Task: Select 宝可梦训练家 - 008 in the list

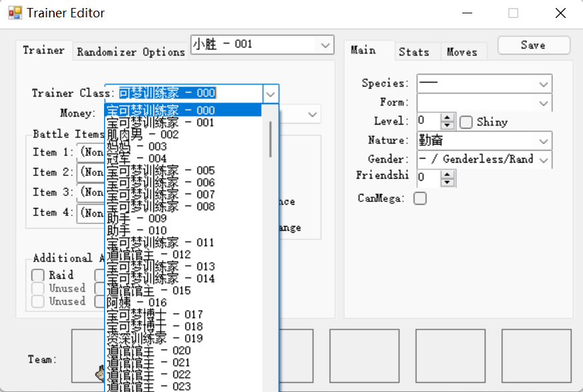Action: pyautogui.click(x=183, y=207)
